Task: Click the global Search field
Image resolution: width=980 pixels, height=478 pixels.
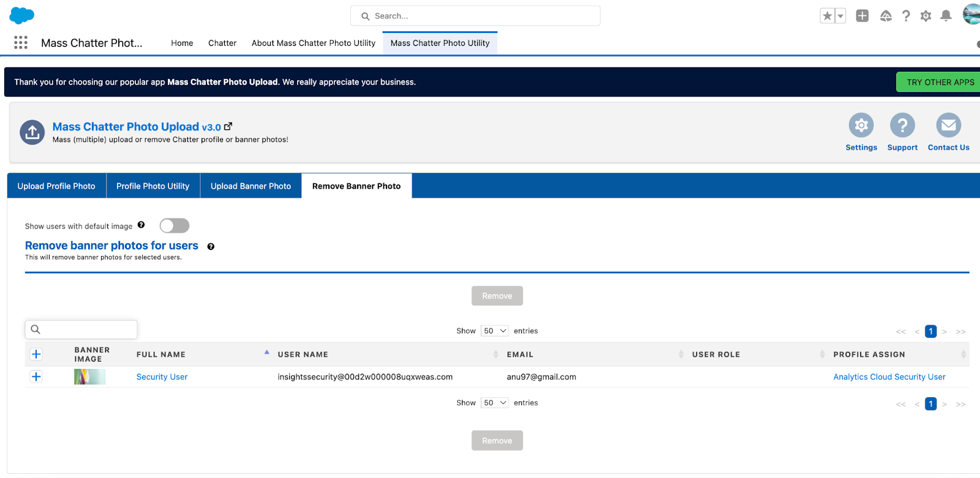Action: 475,16
